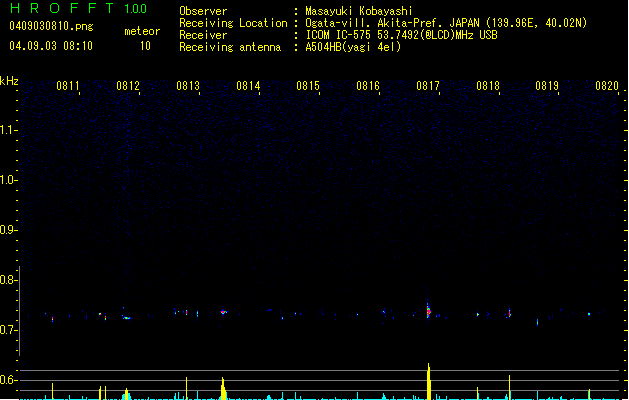Click the 0.9 kHz frequency tick label
The image size is (629, 400).
[8, 230]
